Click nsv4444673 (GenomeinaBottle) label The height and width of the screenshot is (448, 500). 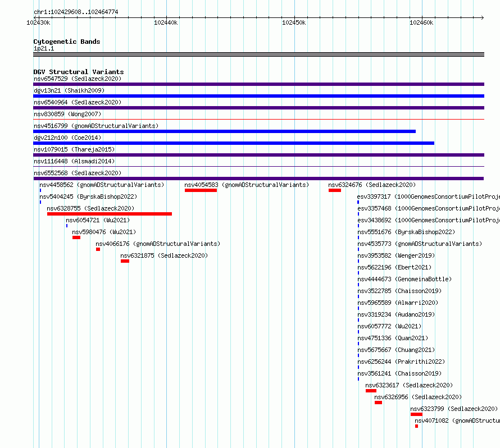click(x=404, y=279)
